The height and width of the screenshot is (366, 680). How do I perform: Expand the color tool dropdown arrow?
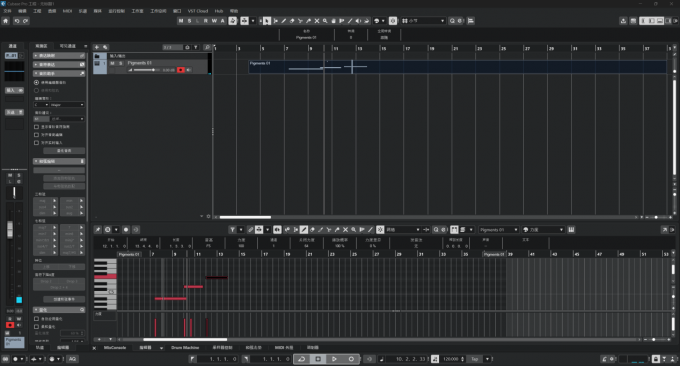pos(383,21)
